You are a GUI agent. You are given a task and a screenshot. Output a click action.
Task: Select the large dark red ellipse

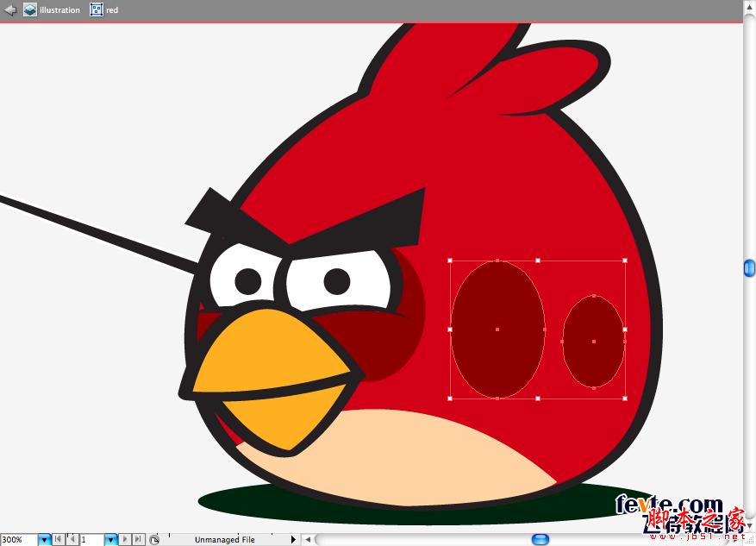497,329
